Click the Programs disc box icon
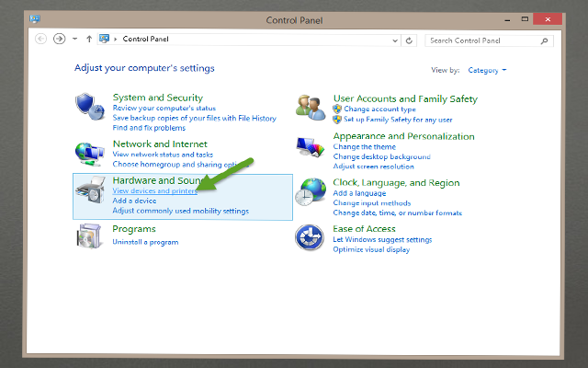588x368 pixels. pos(89,237)
